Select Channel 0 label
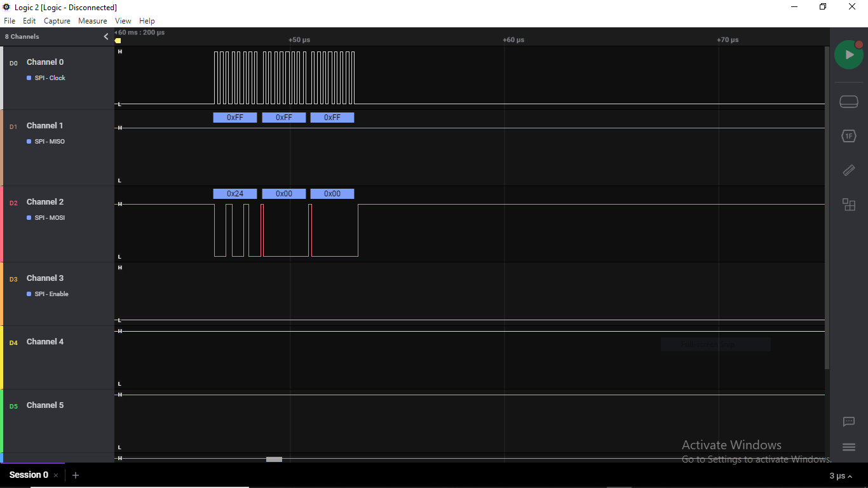The width and height of the screenshot is (868, 488). click(x=45, y=62)
